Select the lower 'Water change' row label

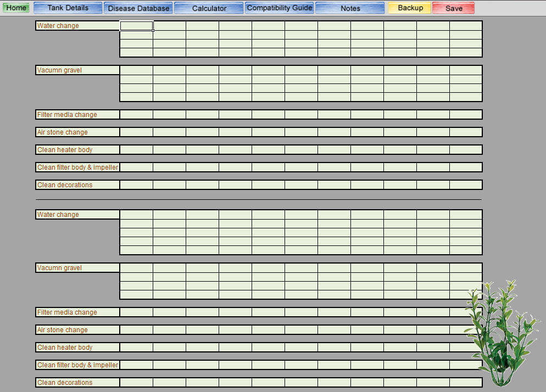click(x=77, y=214)
